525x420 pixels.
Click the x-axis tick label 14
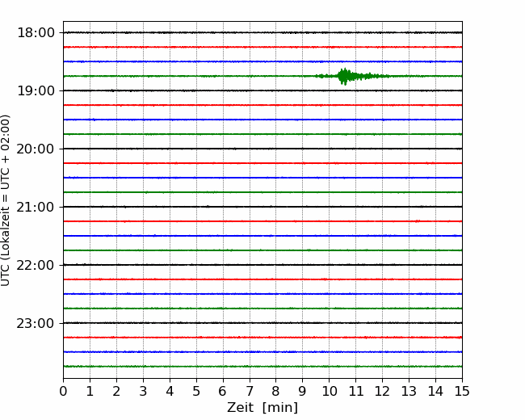[435, 391]
